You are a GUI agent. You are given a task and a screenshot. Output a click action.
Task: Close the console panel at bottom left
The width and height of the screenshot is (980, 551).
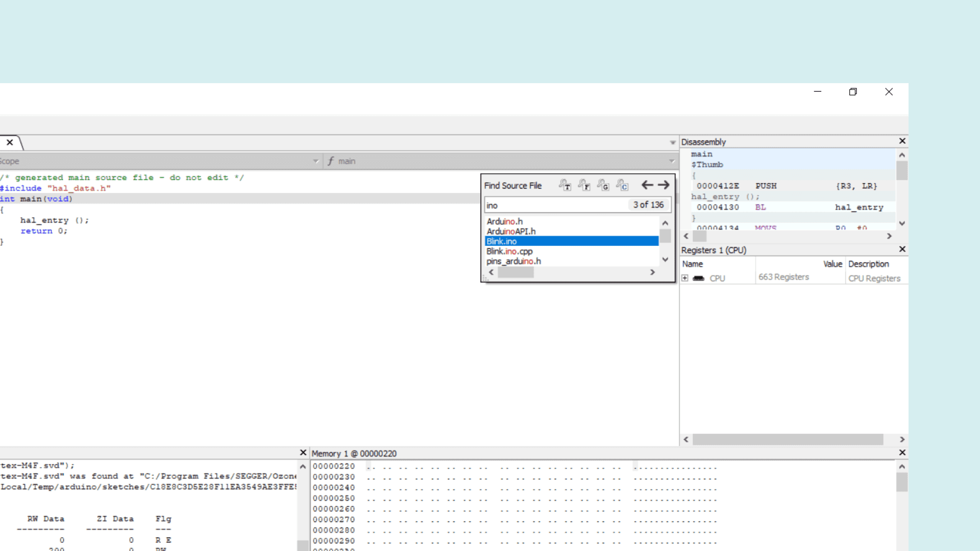point(303,453)
